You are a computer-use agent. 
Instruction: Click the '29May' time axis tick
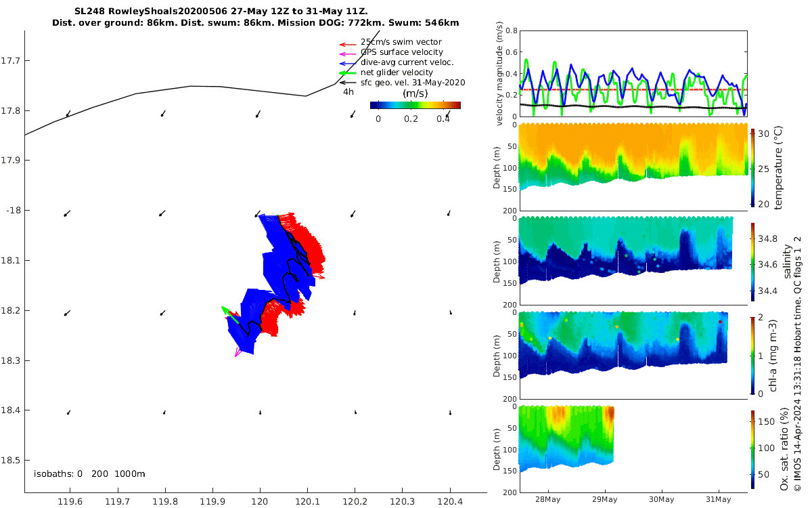604,500
